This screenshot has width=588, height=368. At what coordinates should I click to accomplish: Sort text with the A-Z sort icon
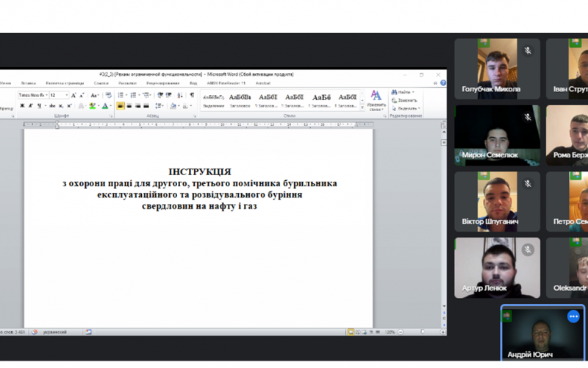point(180,95)
